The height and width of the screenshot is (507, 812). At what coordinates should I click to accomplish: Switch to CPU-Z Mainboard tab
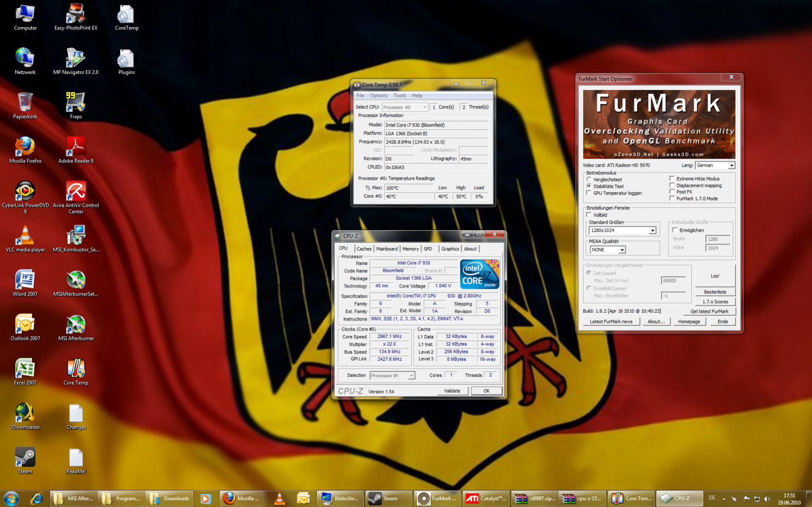coord(387,249)
